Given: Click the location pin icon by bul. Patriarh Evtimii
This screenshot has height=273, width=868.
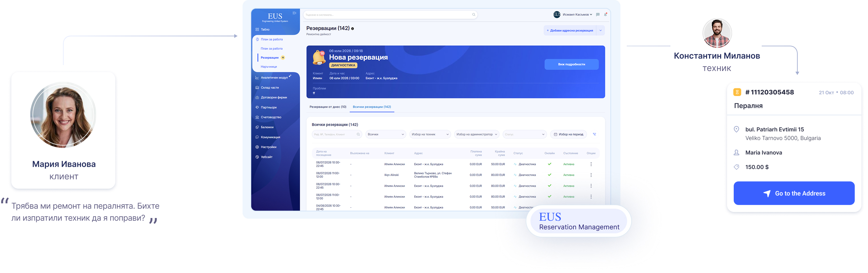Looking at the screenshot, I should [737, 129].
